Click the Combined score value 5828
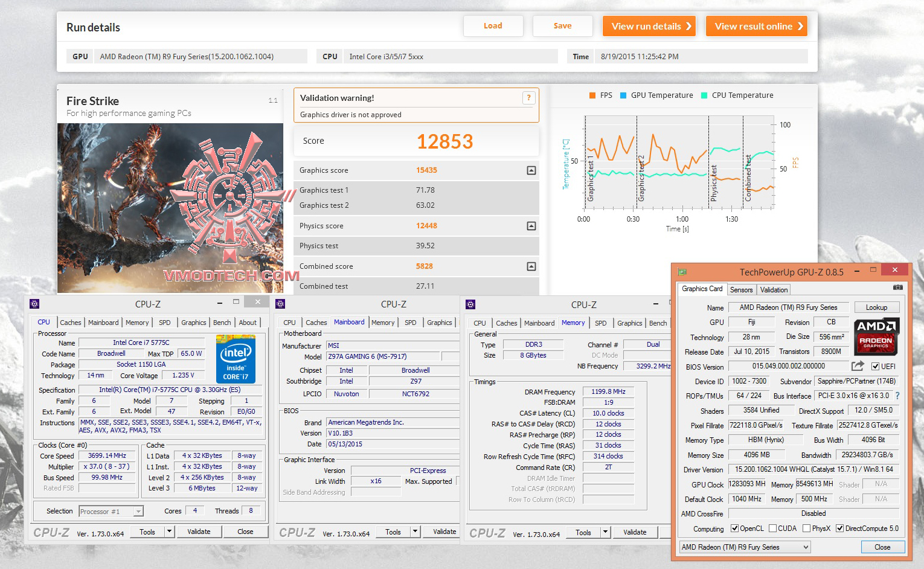This screenshot has width=924, height=569. [x=425, y=266]
